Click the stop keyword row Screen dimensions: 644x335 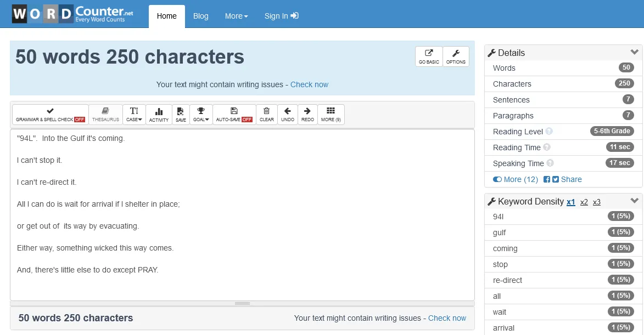(x=563, y=264)
